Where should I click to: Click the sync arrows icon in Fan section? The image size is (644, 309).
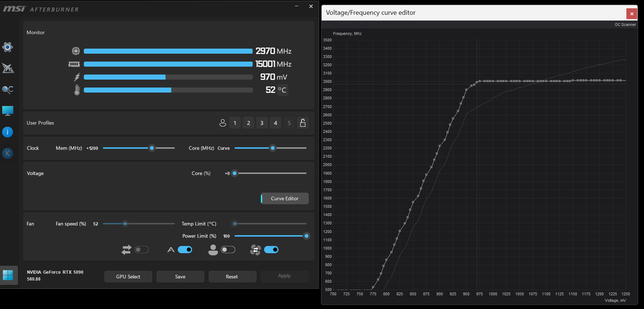click(x=126, y=250)
